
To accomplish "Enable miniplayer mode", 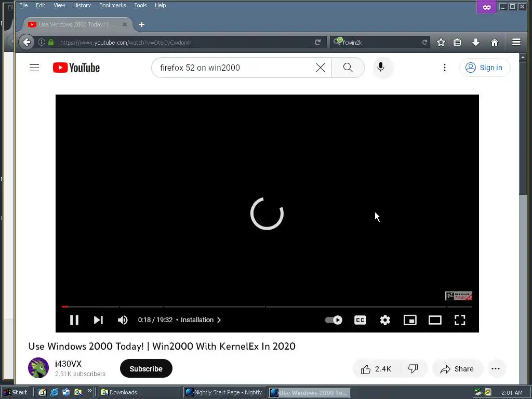I will click(x=410, y=320).
